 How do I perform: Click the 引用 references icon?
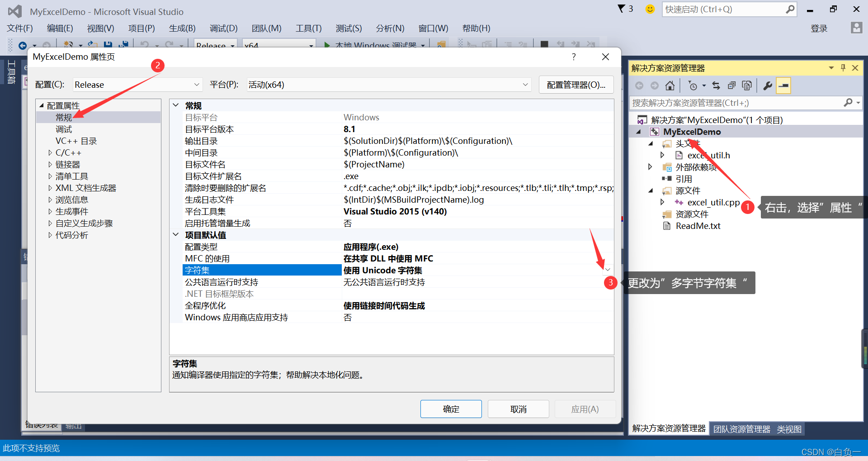click(667, 179)
